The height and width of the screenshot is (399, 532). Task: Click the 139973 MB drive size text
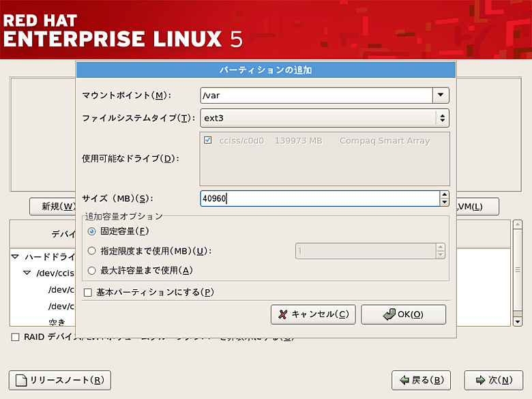pos(299,141)
